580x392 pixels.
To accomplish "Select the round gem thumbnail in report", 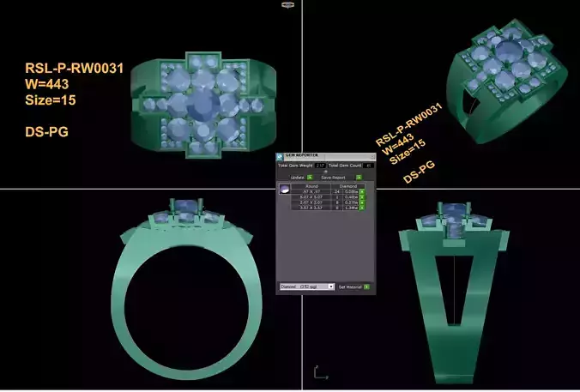I will click(x=284, y=190).
